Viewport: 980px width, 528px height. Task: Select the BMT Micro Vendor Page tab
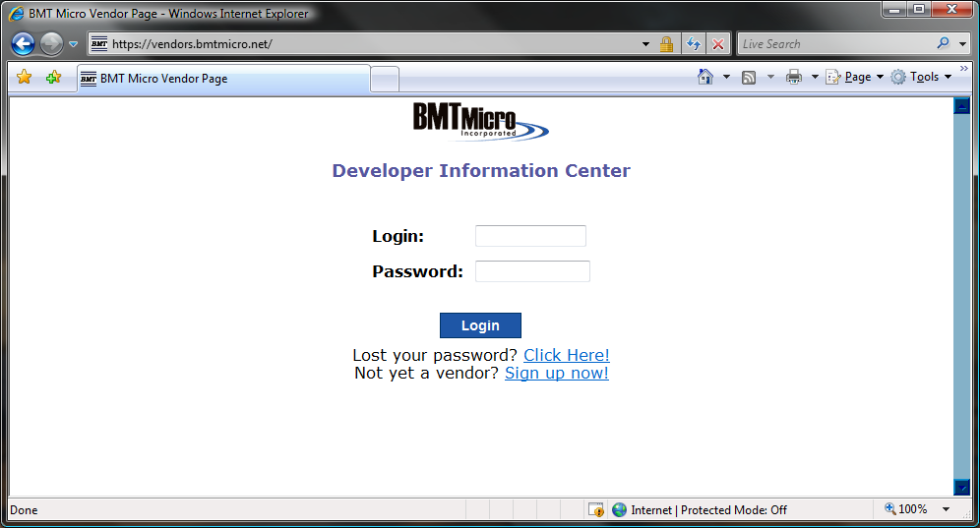[223, 79]
